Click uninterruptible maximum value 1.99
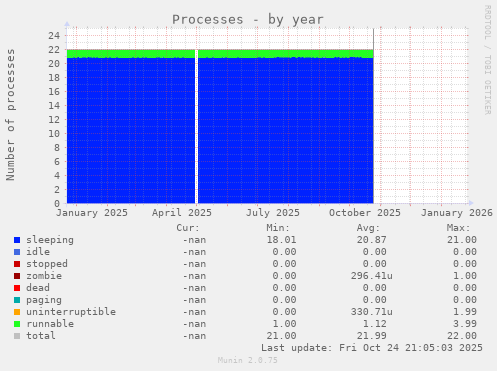This screenshot has width=497, height=371. (x=465, y=312)
